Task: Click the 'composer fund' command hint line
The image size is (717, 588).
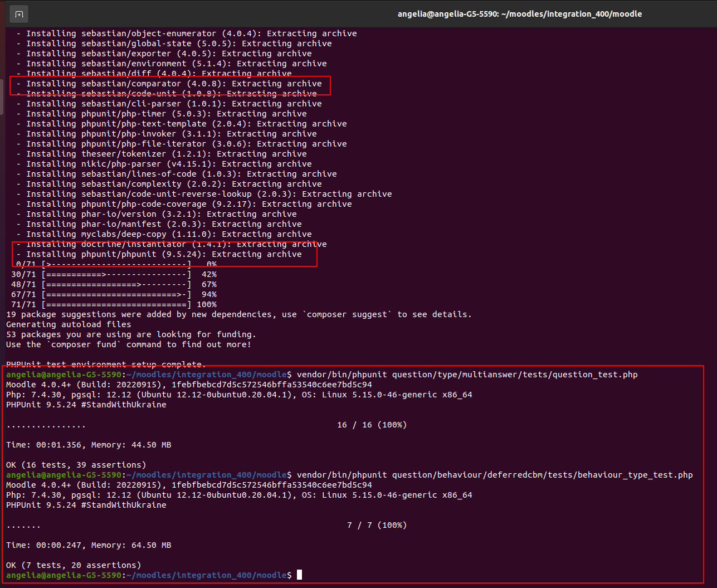Action: (129, 344)
